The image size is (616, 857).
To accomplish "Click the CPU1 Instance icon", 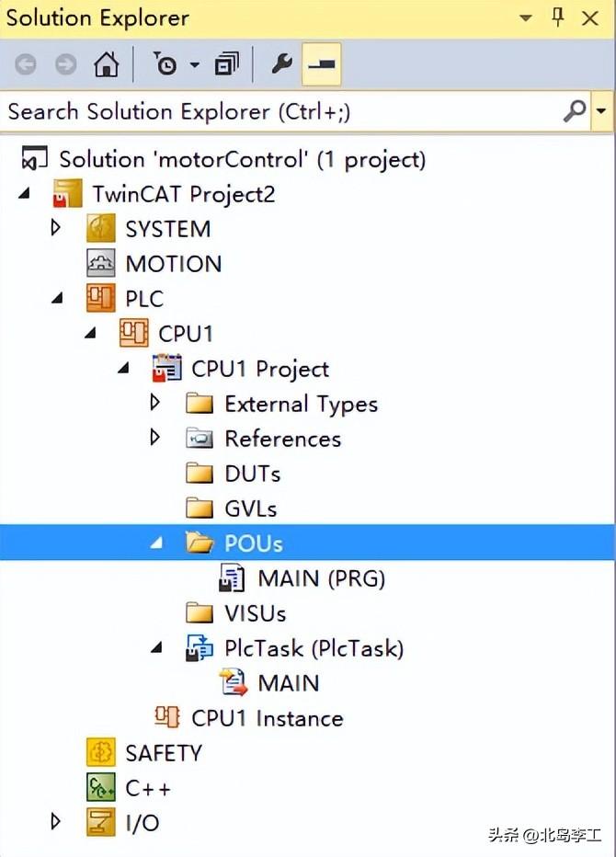I will pyautogui.click(x=166, y=717).
